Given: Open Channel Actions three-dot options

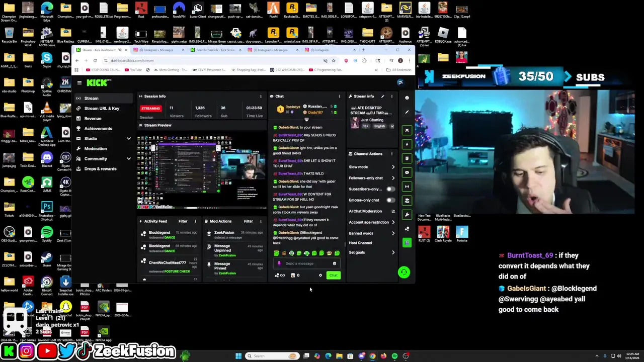Looking at the screenshot, I should click(392, 154).
